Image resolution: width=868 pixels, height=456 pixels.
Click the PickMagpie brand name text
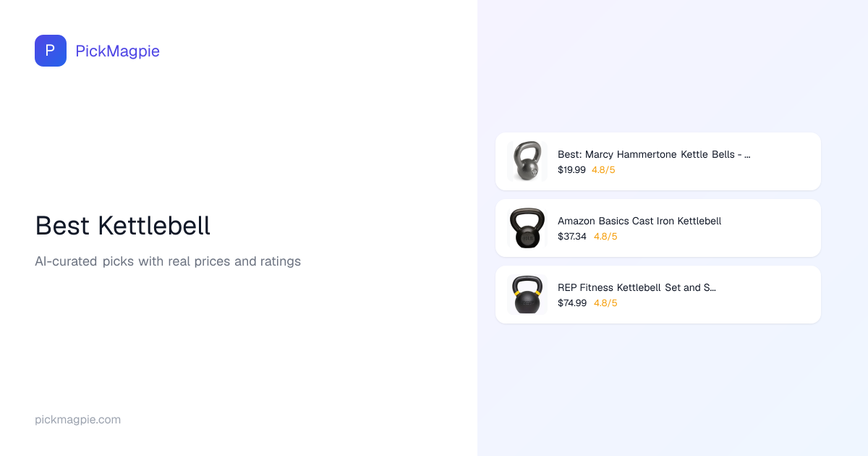pyautogui.click(x=117, y=51)
